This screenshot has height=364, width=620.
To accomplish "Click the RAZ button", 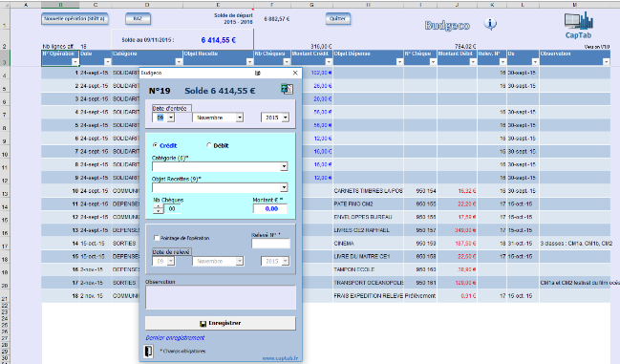I will [x=138, y=18].
